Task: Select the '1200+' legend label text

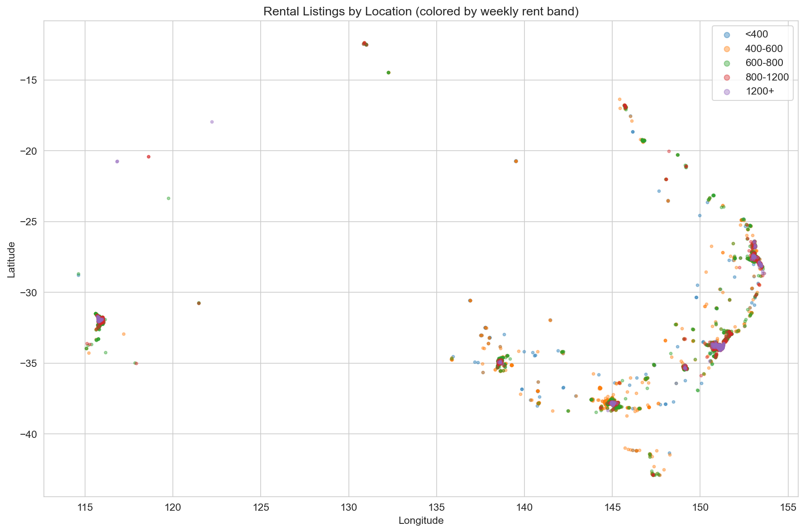Action: [x=760, y=91]
